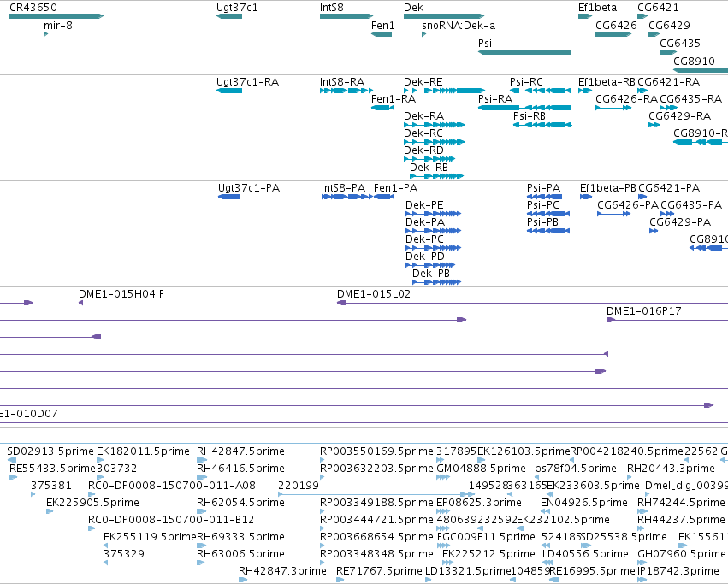Select the Dek-PA protein label

coord(425,222)
